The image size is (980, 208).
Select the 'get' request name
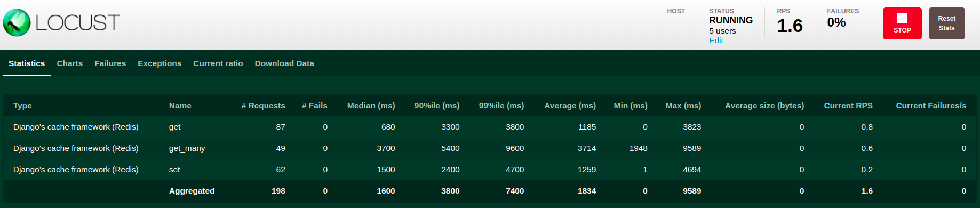175,127
